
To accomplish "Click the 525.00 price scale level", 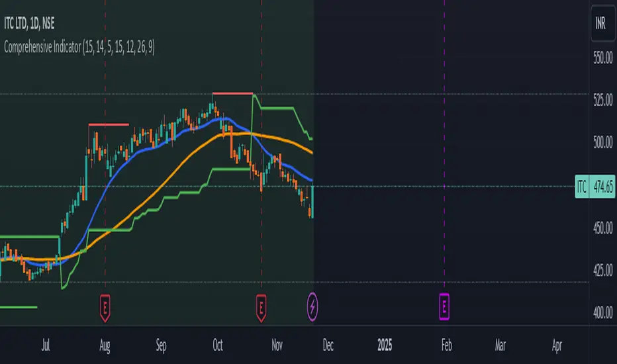I will tap(603, 100).
